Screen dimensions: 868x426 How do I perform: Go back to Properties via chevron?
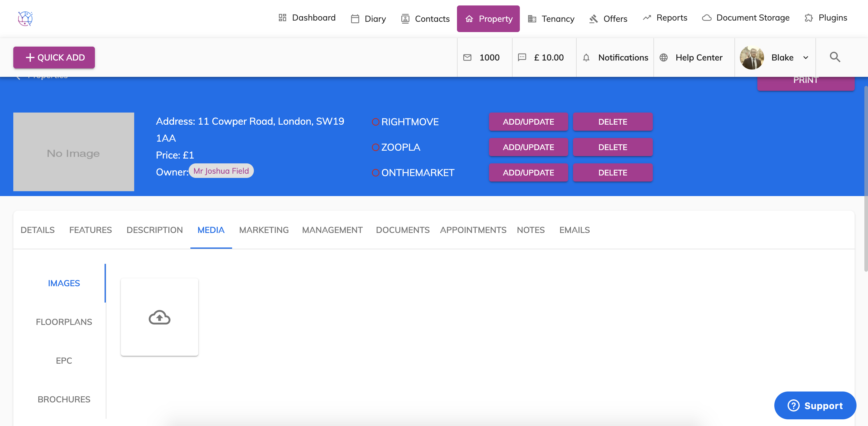click(18, 78)
